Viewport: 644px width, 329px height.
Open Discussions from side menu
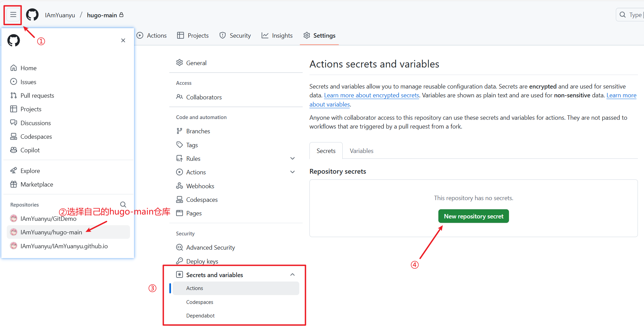pyautogui.click(x=36, y=123)
